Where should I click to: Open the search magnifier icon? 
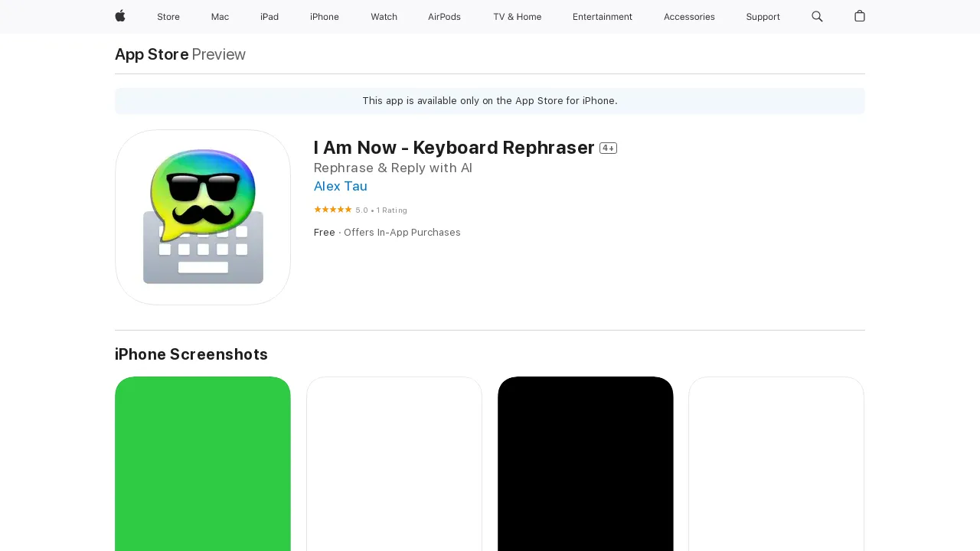pyautogui.click(x=817, y=16)
